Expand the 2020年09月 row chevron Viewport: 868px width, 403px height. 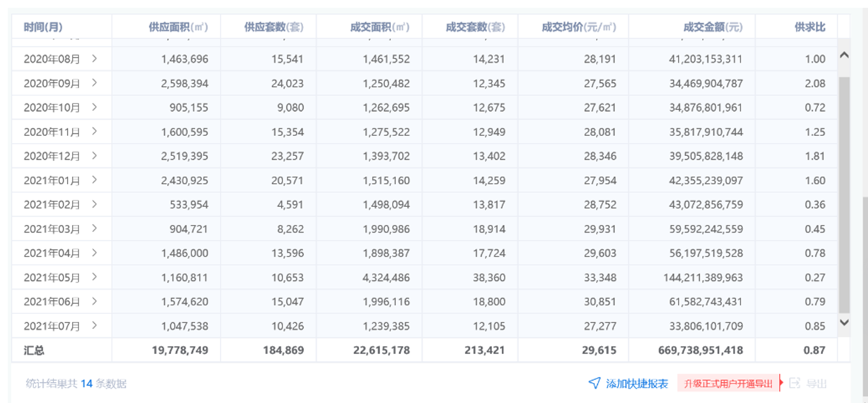[x=95, y=83]
